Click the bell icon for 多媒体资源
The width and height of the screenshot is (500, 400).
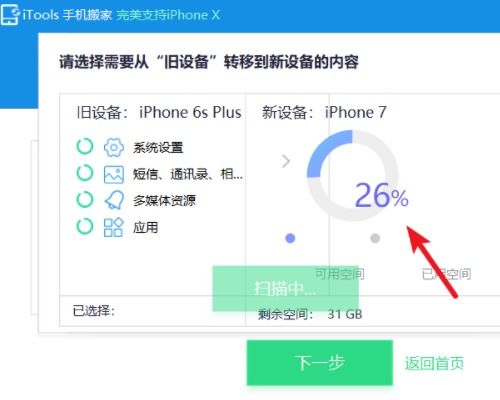click(x=114, y=200)
